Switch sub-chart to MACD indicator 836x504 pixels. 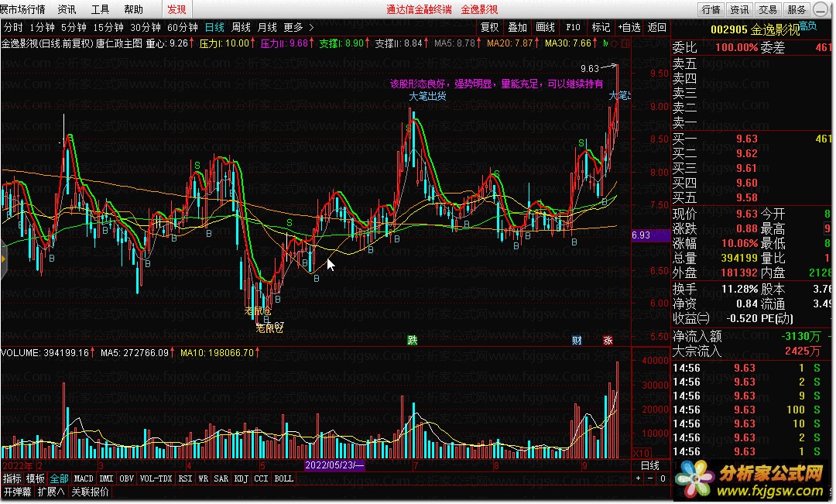pos(84,479)
